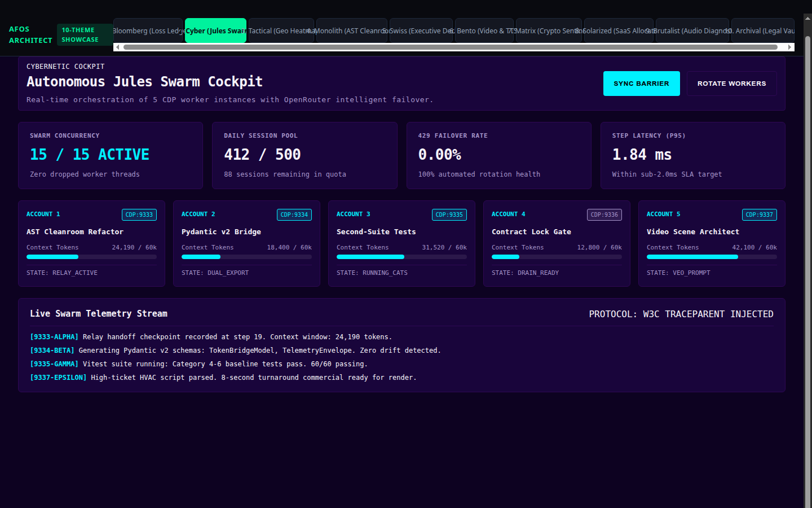This screenshot has width=812, height=508.
Task: Click the 0.00% failover rate value
Action: (440, 155)
